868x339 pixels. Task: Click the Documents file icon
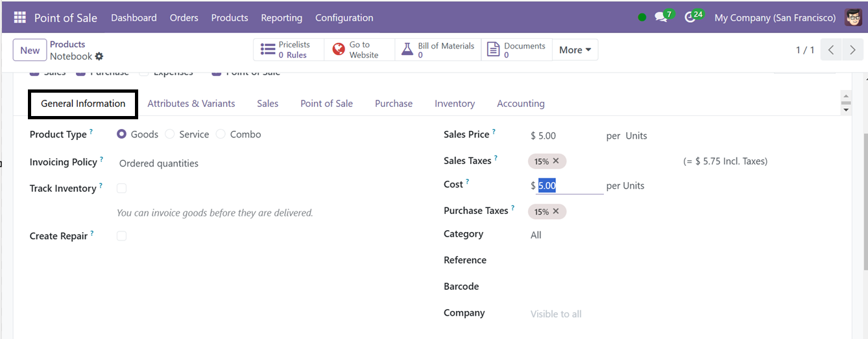493,50
